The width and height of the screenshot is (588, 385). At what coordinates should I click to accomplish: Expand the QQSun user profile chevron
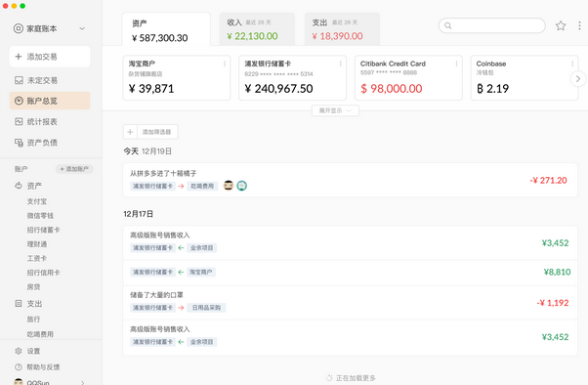(82, 382)
